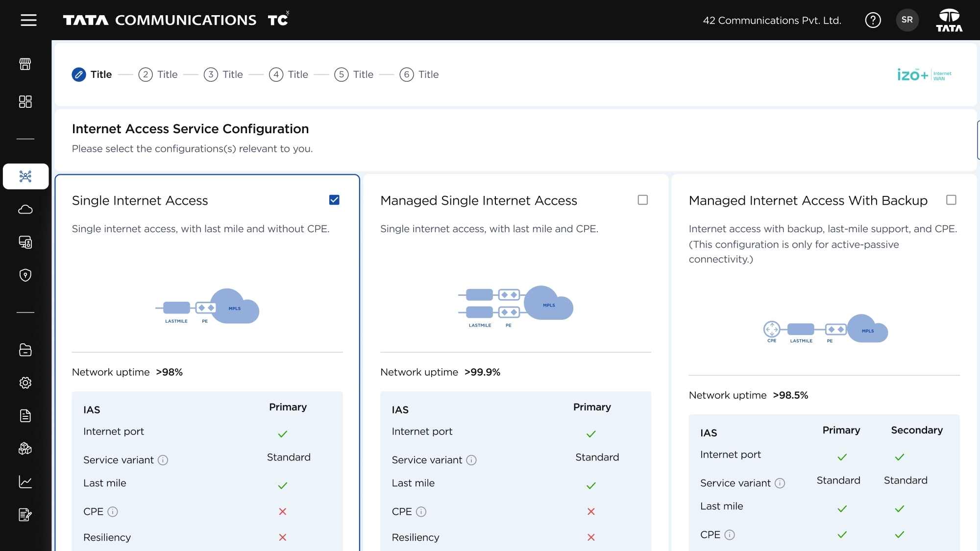980x551 pixels.
Task: Check the Managed Single Internet Access checkbox
Action: (x=643, y=200)
